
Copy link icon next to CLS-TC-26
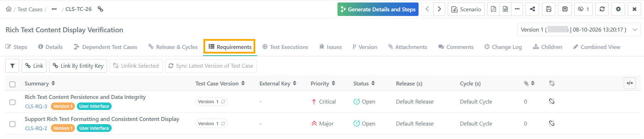point(101,9)
